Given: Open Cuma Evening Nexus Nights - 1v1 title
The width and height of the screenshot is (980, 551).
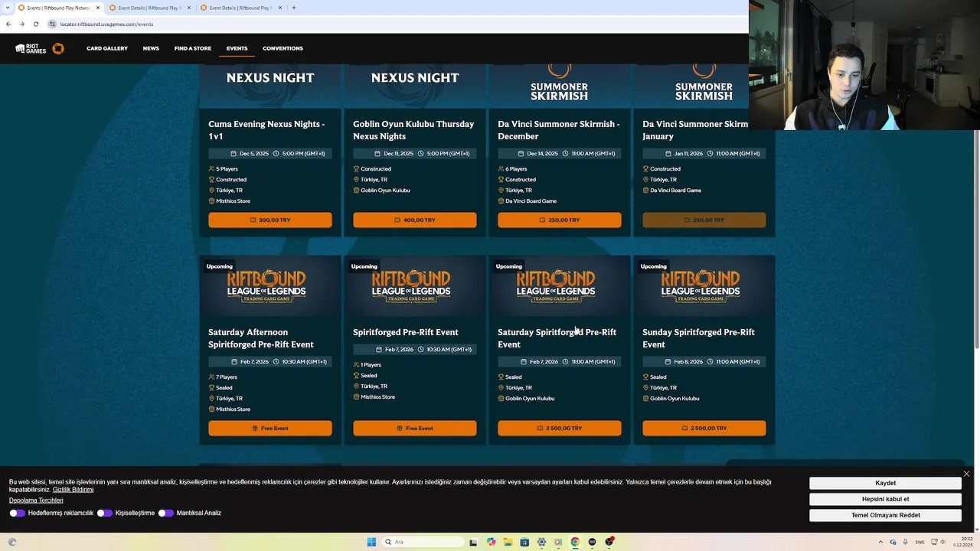Looking at the screenshot, I should [266, 130].
